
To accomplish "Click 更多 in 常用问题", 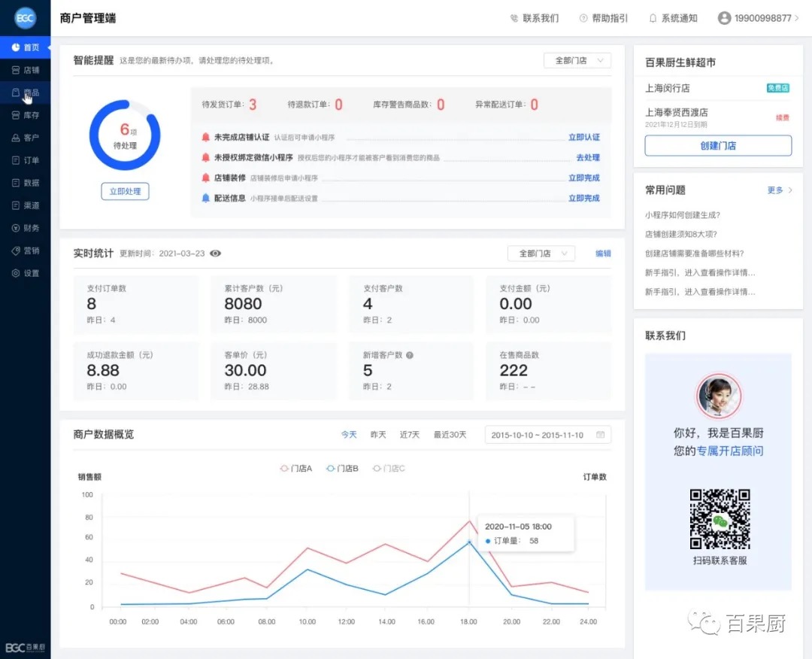I will [775, 190].
